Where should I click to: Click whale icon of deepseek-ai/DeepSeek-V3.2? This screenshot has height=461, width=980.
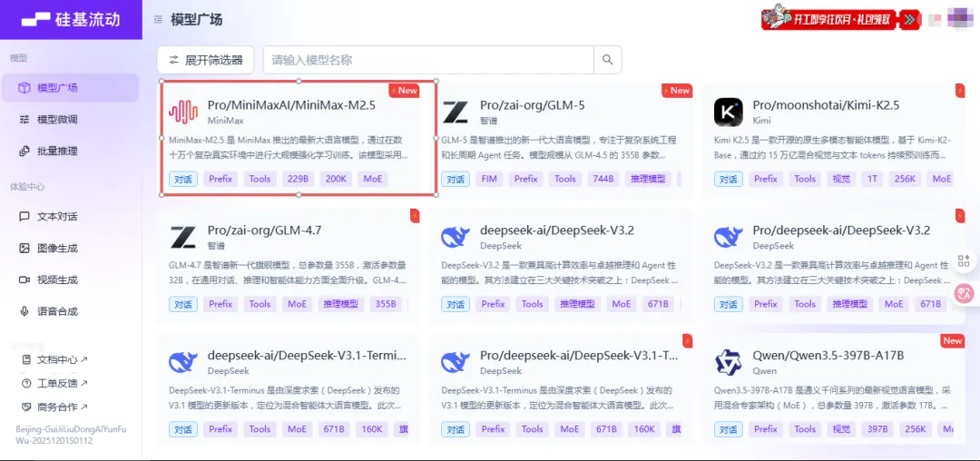pos(456,238)
